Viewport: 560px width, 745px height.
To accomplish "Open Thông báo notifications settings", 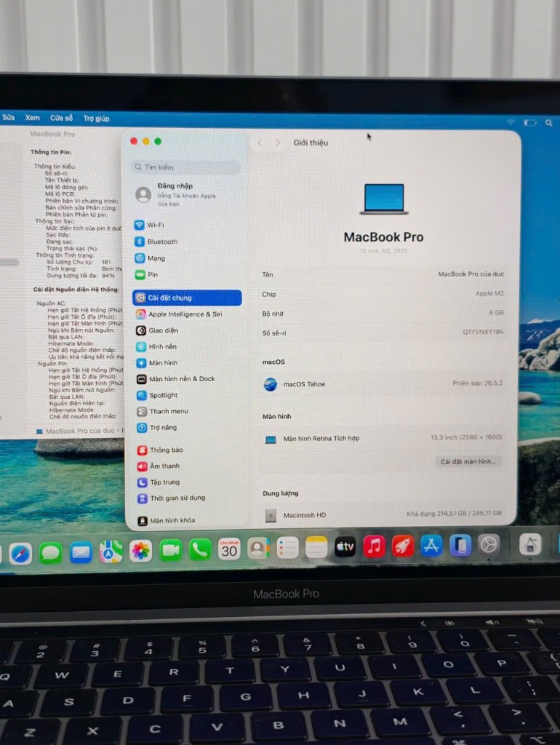I will [161, 450].
